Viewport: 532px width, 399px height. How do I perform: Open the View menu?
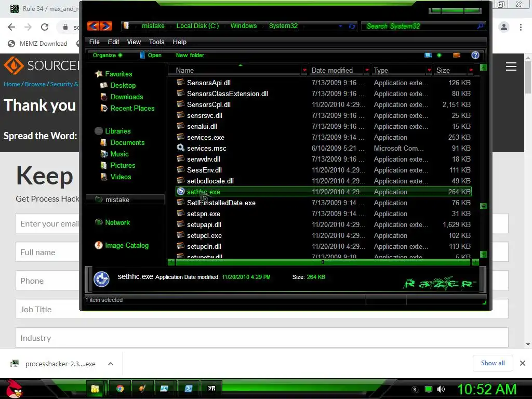[x=134, y=42]
